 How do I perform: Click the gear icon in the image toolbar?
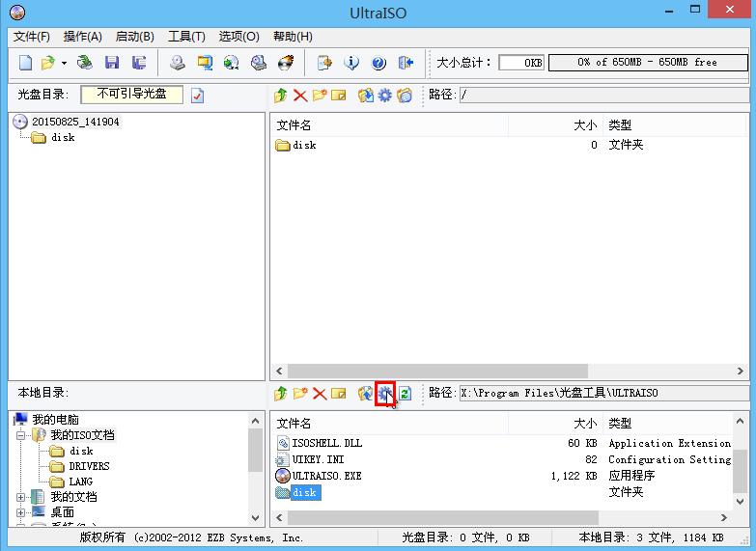(x=384, y=96)
